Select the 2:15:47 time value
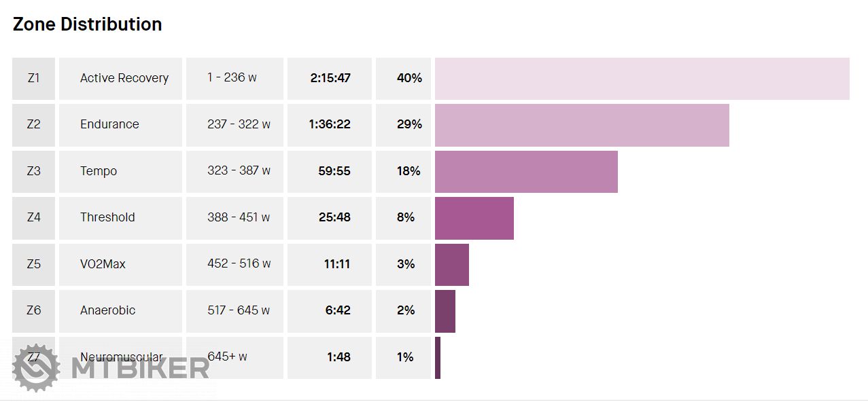The image size is (868, 402). pyautogui.click(x=330, y=78)
